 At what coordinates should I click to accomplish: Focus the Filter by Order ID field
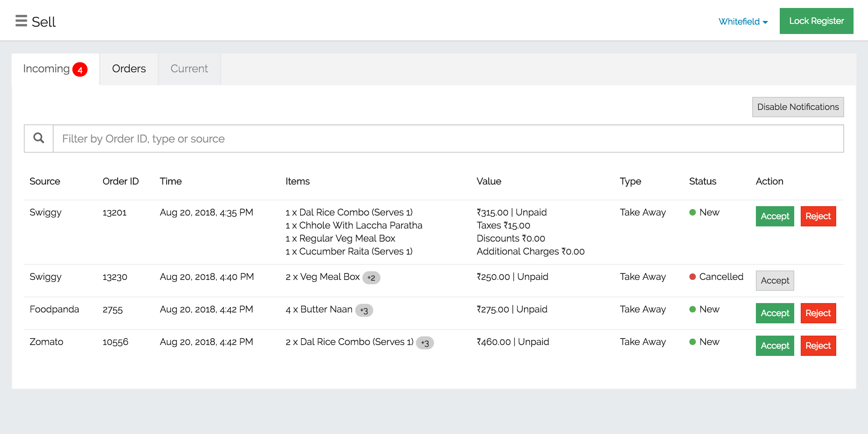pyautogui.click(x=448, y=139)
